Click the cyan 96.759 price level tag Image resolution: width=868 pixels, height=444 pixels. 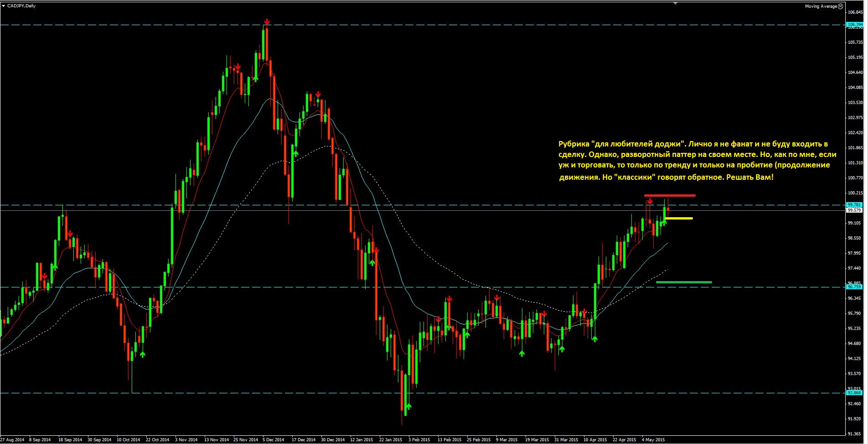coord(855,287)
